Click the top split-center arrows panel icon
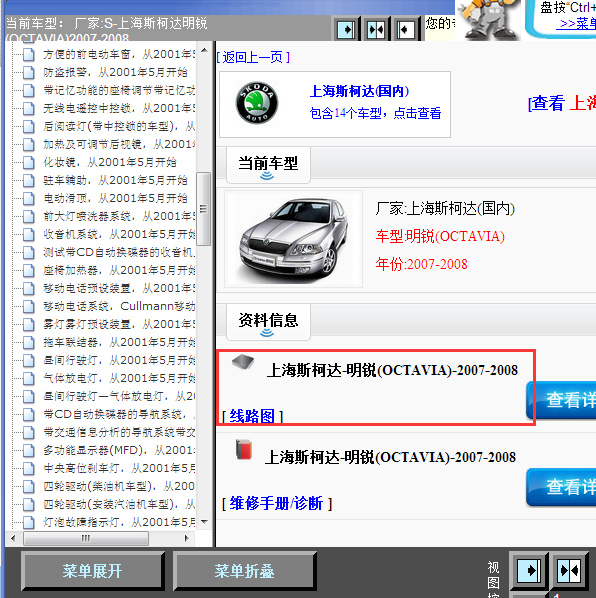The image size is (596, 598). [x=376, y=29]
